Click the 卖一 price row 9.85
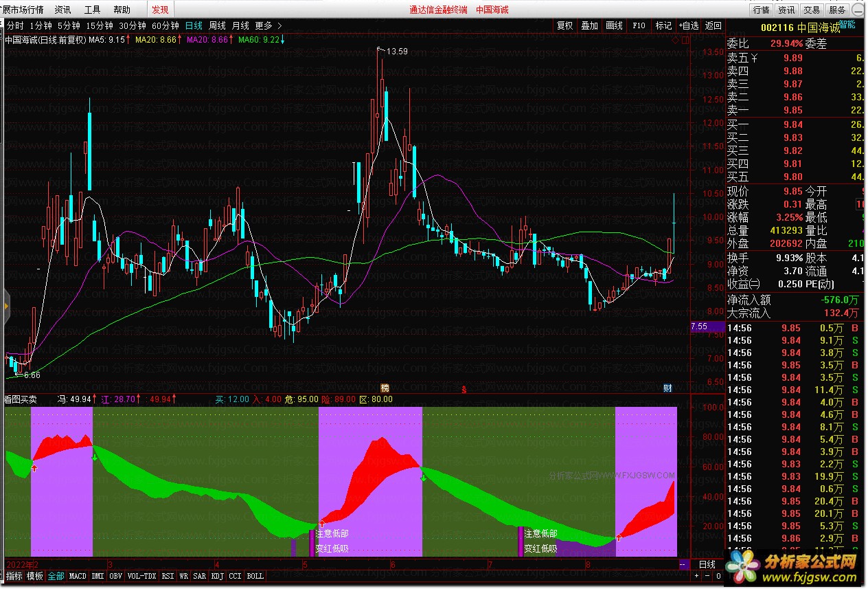Image resolution: width=868 pixels, height=589 pixels. tap(797, 110)
